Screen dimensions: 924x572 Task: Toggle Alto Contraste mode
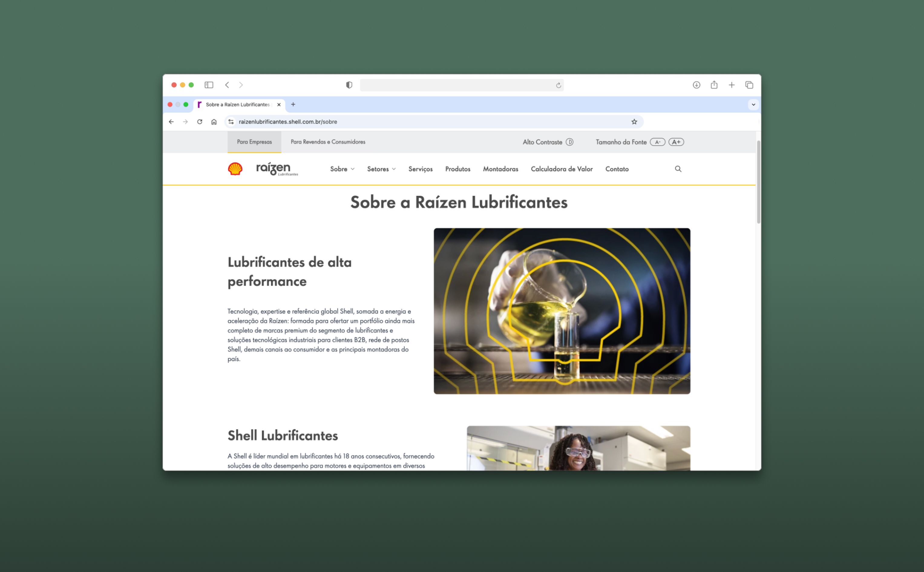pyautogui.click(x=569, y=142)
